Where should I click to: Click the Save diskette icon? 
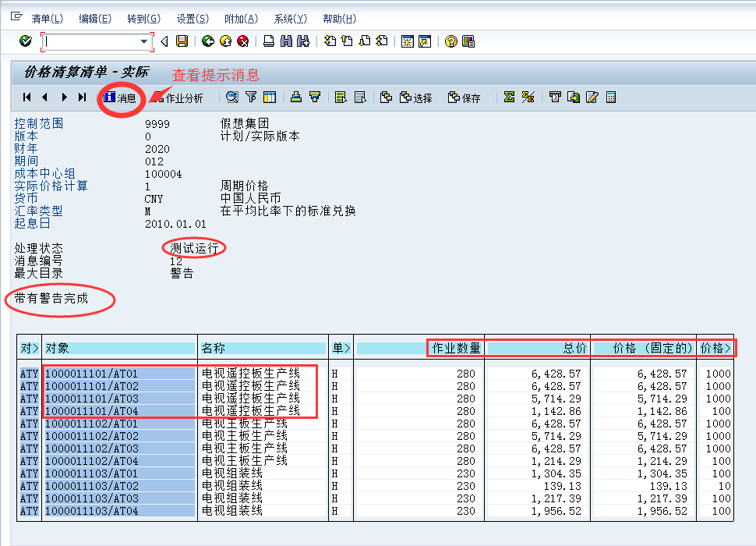point(182,41)
